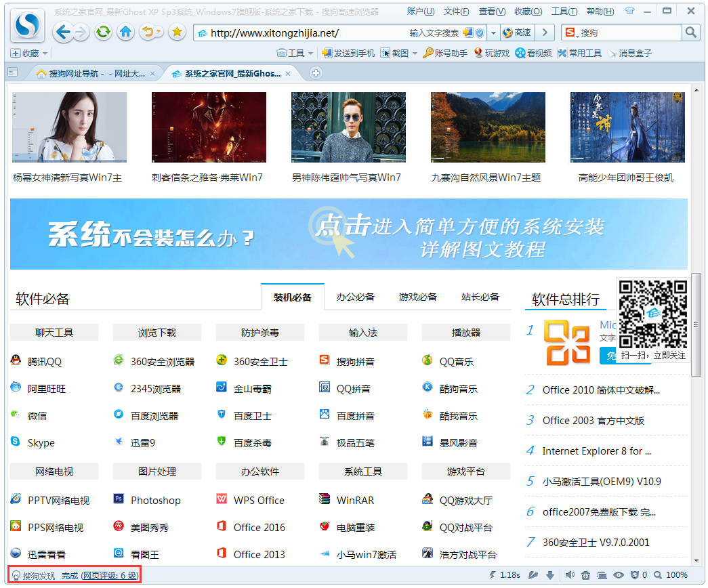
Task: Click 截图 screenshot tool
Action: click(394, 54)
